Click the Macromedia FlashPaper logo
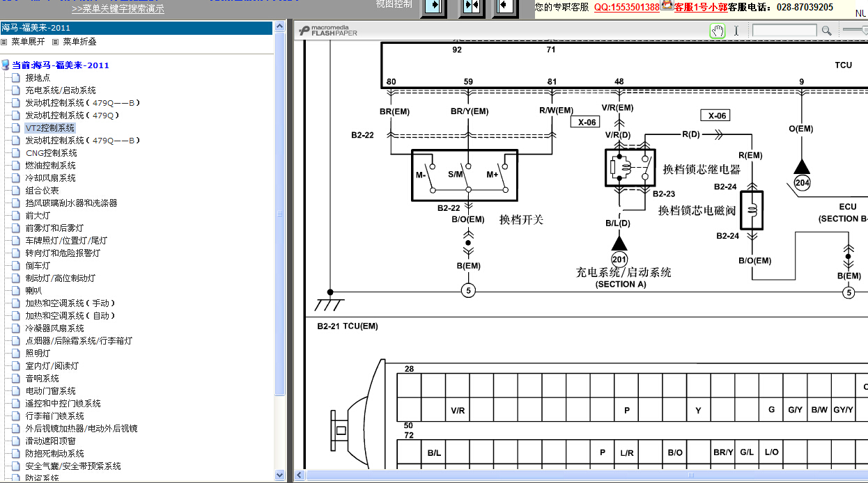 point(327,31)
